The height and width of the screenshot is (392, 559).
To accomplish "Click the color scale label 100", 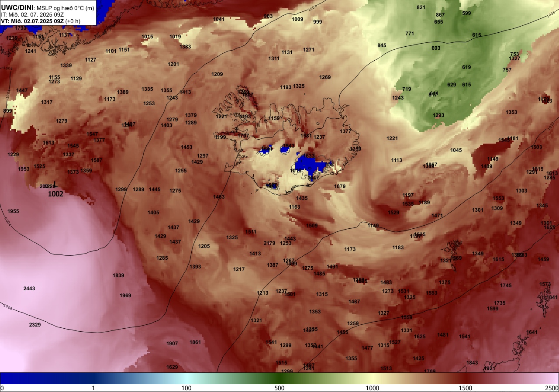I will click(x=186, y=388).
